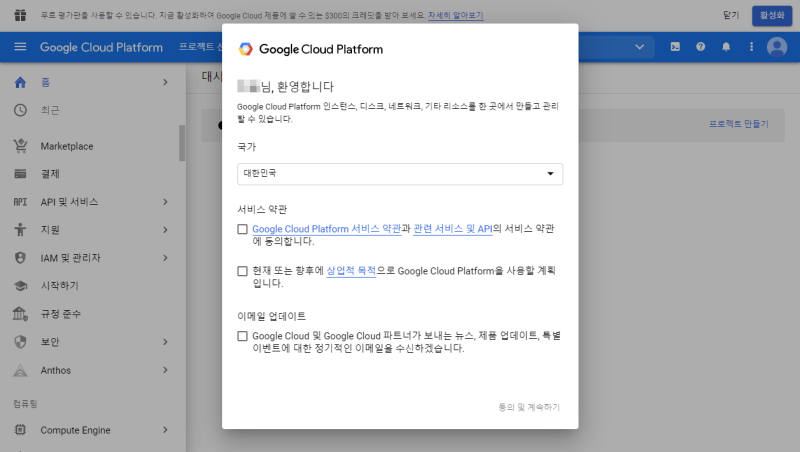This screenshot has width=800, height=452.
Task: Open the 자세히 알아보기 link
Action: (456, 15)
